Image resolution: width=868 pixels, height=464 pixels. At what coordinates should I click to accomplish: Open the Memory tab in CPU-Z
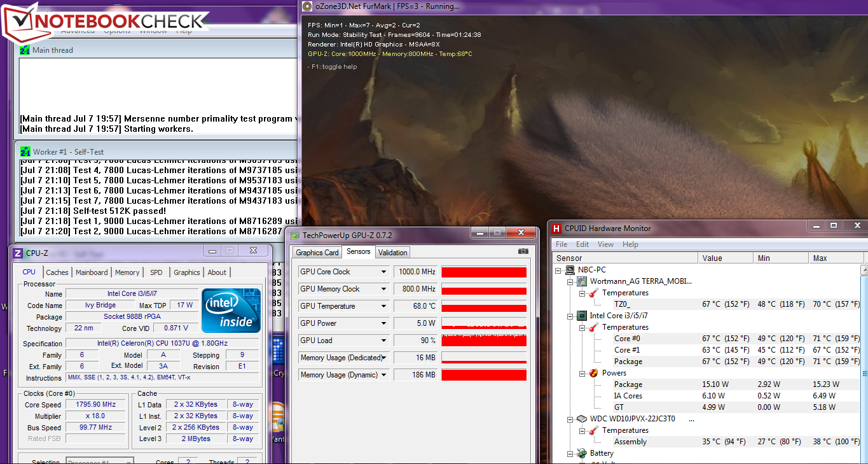coord(127,272)
